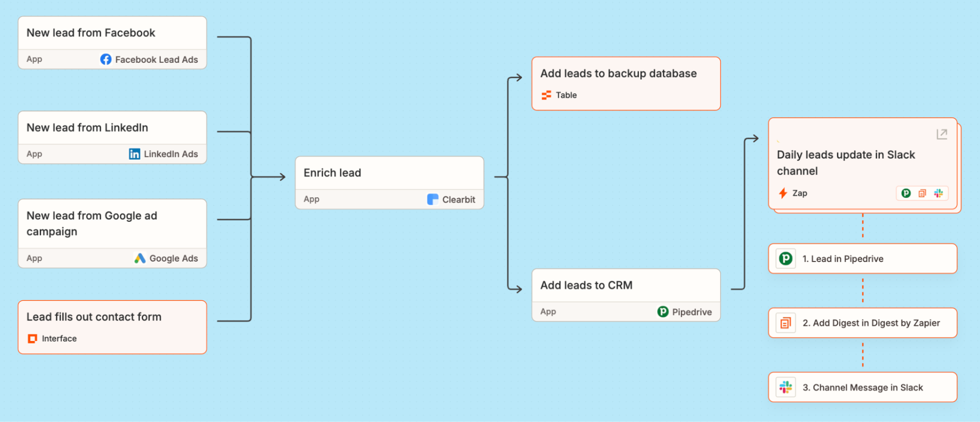Click the orange Interface icon
The image size is (980, 422).
pos(32,339)
